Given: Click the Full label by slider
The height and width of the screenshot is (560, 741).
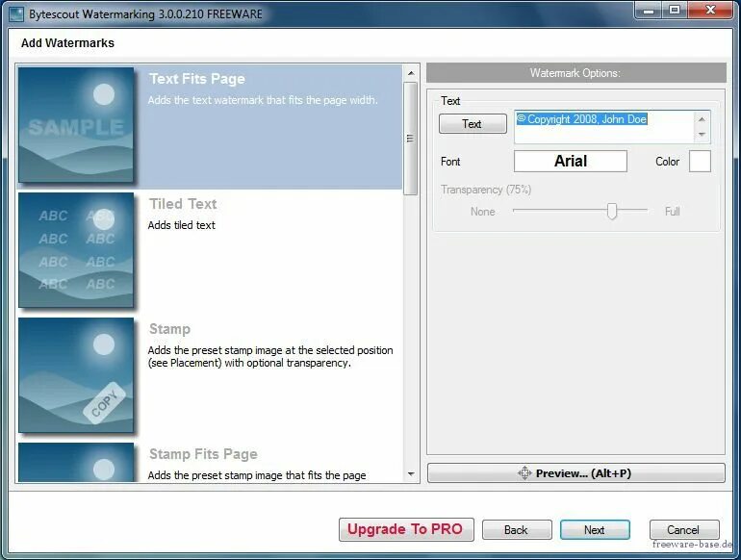Looking at the screenshot, I should coord(672,212).
